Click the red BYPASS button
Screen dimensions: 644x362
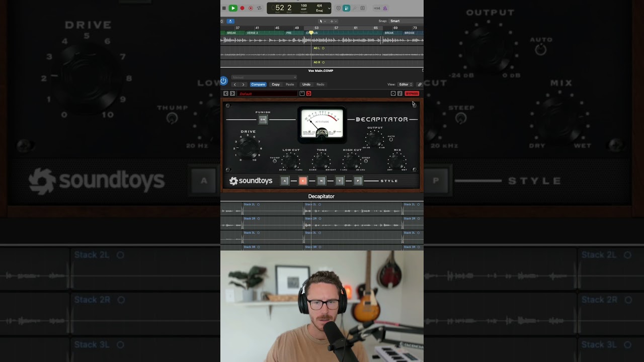pos(412,94)
